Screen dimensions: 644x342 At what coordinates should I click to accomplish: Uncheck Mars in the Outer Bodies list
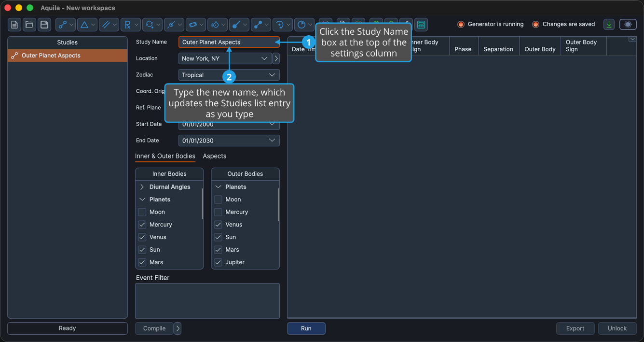[x=218, y=250]
